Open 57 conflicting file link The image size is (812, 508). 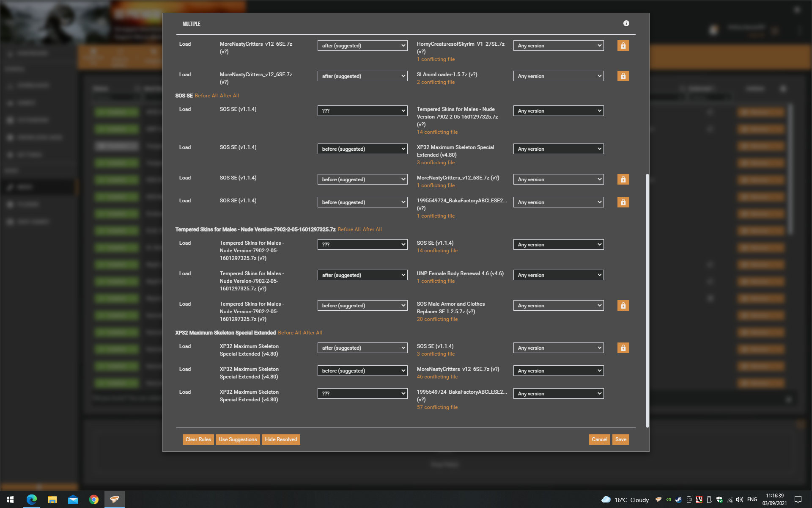437,407
